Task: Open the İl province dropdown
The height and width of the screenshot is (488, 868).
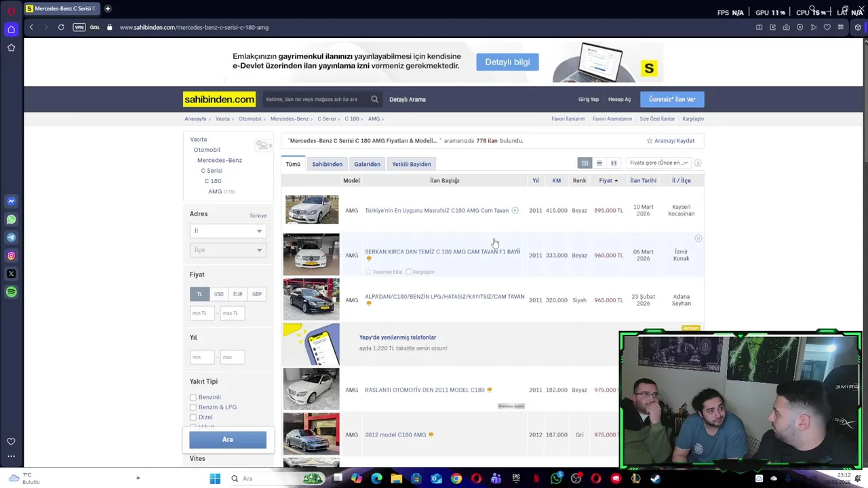Action: pos(228,231)
